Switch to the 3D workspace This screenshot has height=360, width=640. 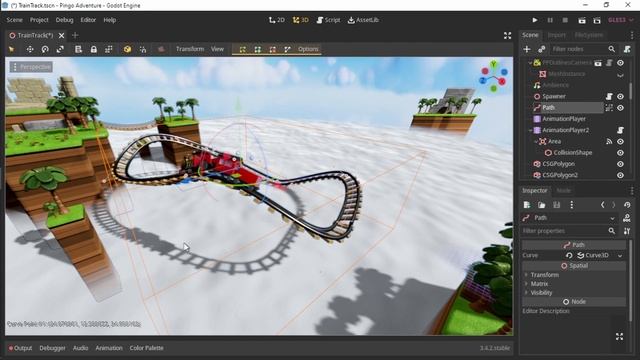301,20
